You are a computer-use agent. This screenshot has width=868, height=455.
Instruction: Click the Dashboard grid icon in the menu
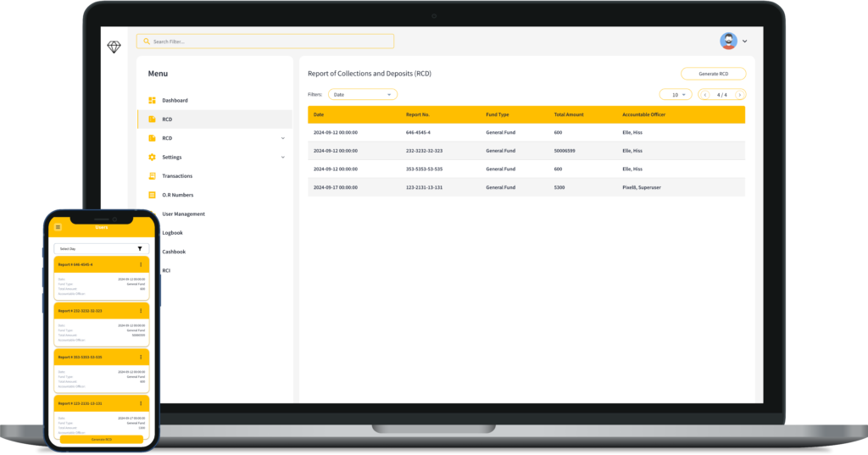153,101
